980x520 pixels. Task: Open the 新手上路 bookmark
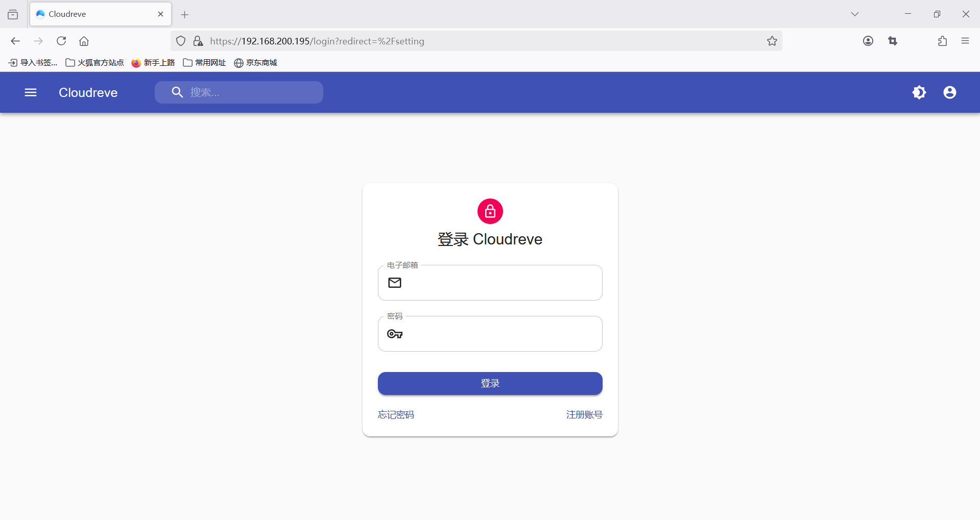pyautogui.click(x=153, y=62)
